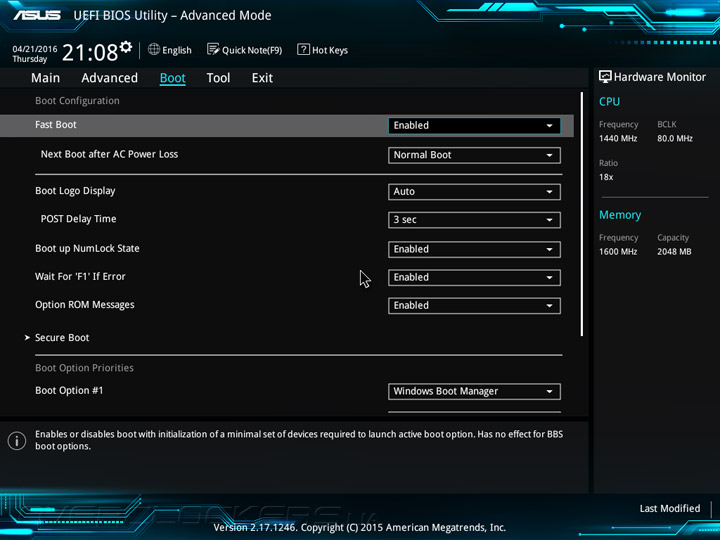Click the Hardware Monitor display icon

point(605,77)
